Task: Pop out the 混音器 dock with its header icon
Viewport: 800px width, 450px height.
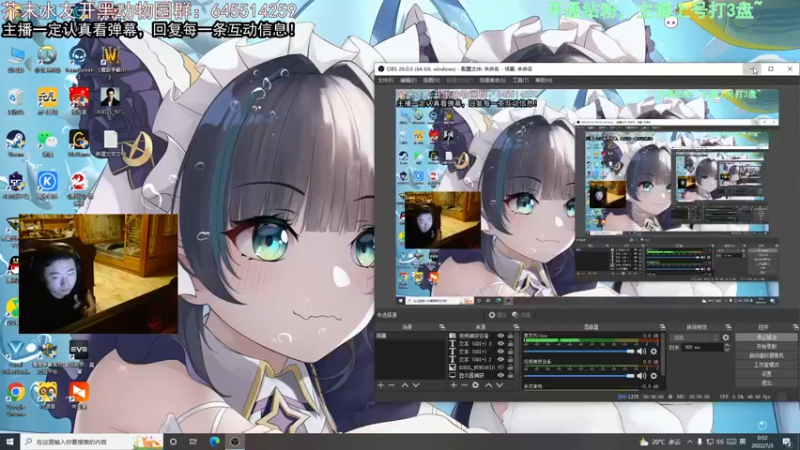Action: point(662,327)
